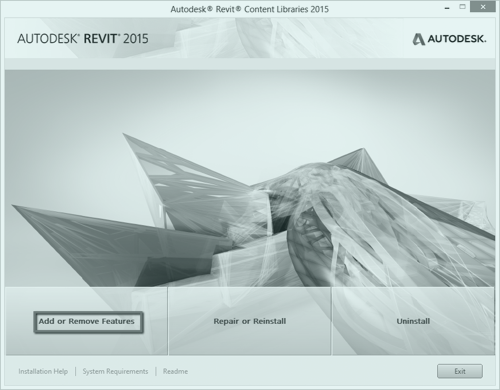View System Requirements link

[x=115, y=371]
